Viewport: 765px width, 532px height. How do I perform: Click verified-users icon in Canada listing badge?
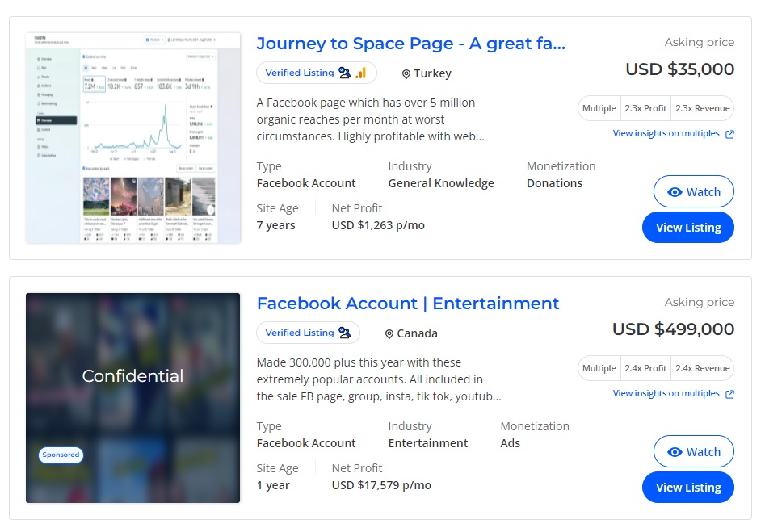344,333
